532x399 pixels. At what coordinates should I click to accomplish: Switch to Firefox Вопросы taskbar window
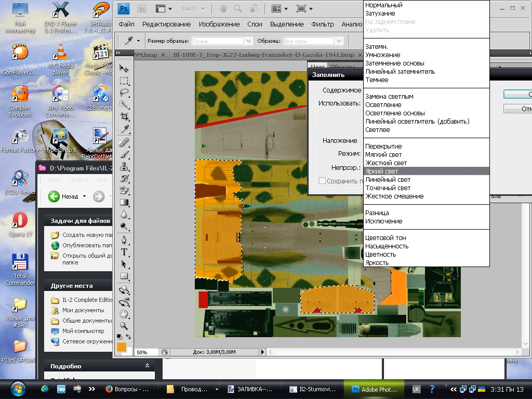tap(127, 389)
